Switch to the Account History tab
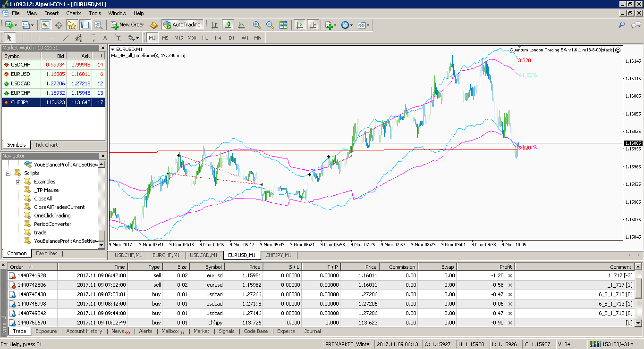This screenshot has width=644, height=349. coord(84,331)
